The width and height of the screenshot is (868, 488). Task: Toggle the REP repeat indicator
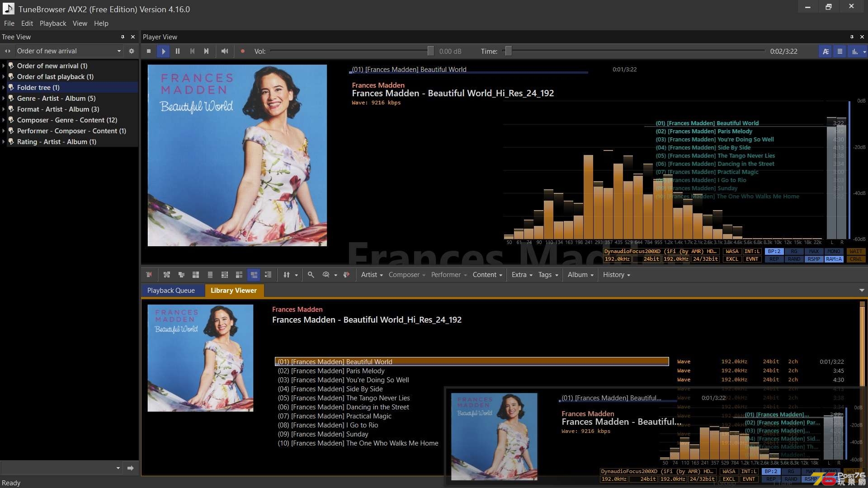coord(774,259)
